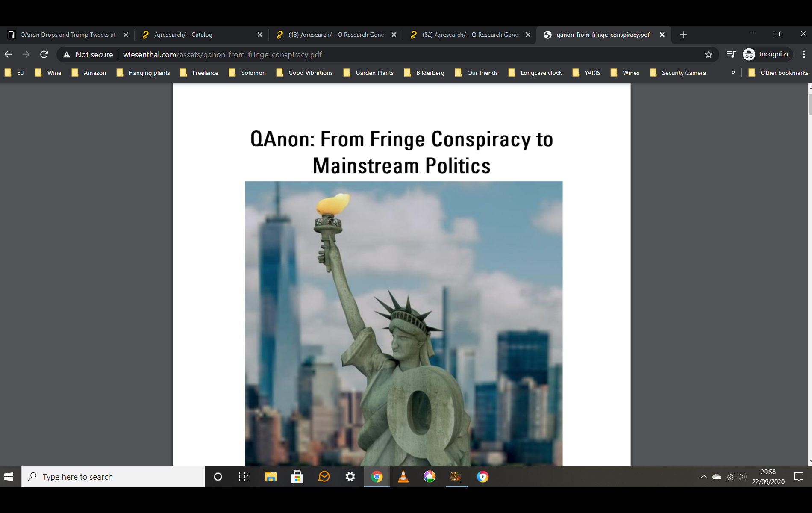
Task: Click the Type here to search box
Action: tap(113, 477)
